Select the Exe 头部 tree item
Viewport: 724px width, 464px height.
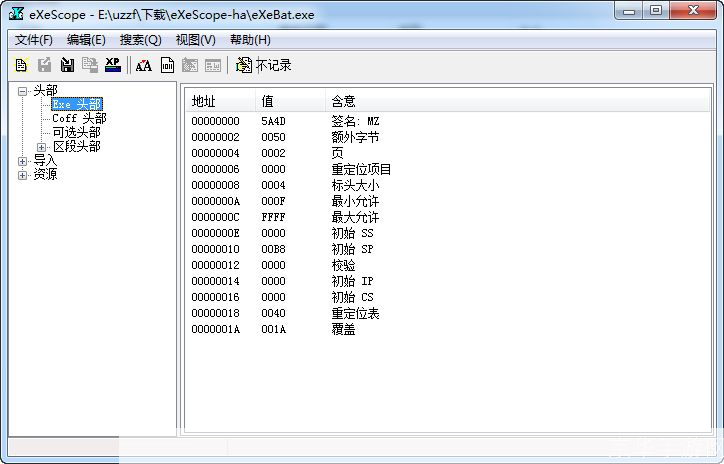pyautogui.click(x=77, y=104)
